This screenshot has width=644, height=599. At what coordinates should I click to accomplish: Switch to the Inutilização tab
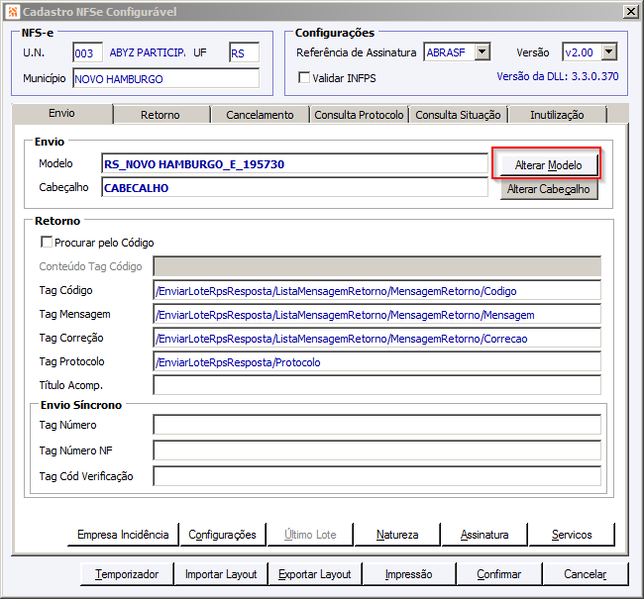(557, 115)
